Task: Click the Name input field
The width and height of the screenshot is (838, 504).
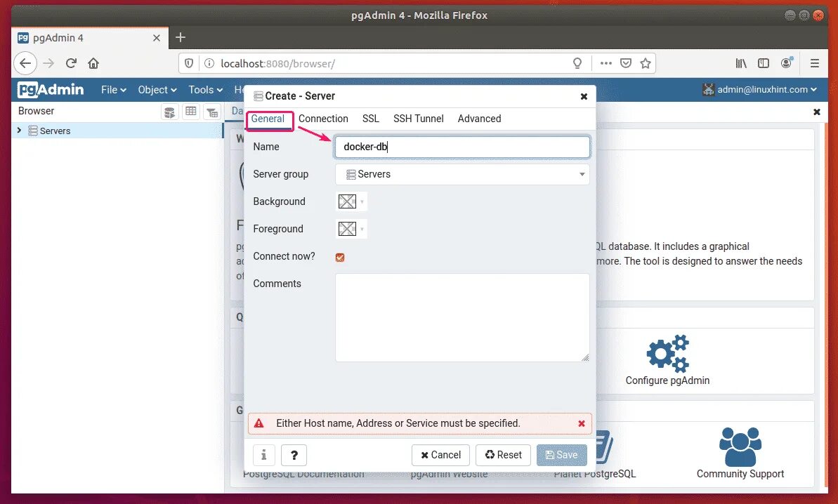Action: tap(462, 147)
